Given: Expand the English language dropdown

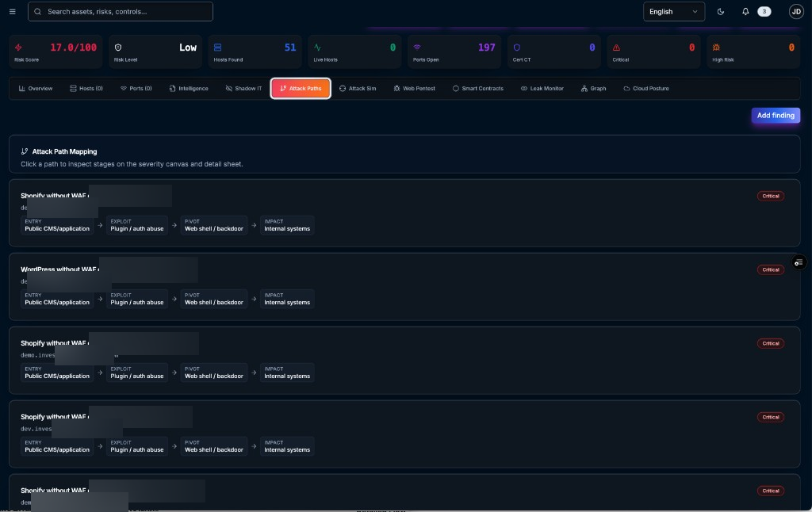Looking at the screenshot, I should pos(674,11).
